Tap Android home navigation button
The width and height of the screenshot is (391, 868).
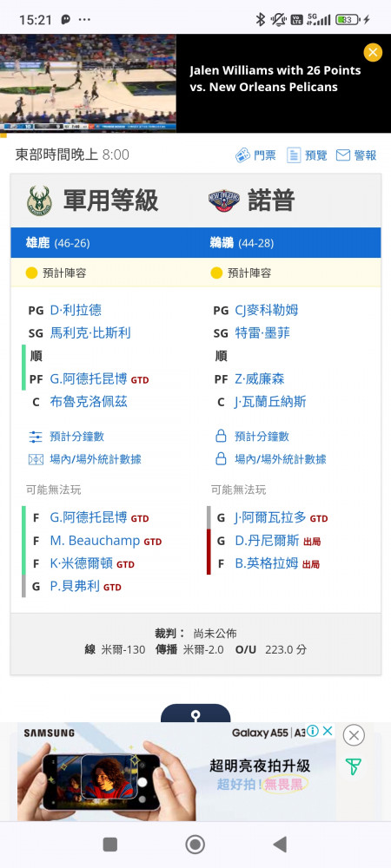pos(195,845)
